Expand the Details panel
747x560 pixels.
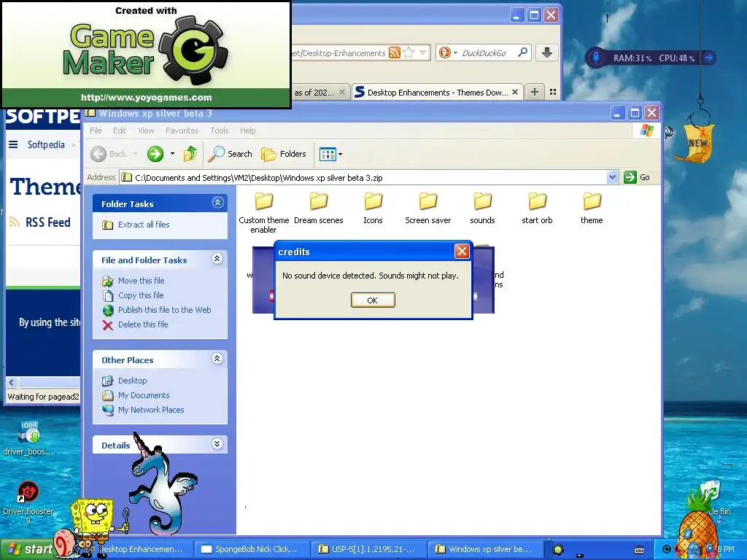(x=217, y=444)
